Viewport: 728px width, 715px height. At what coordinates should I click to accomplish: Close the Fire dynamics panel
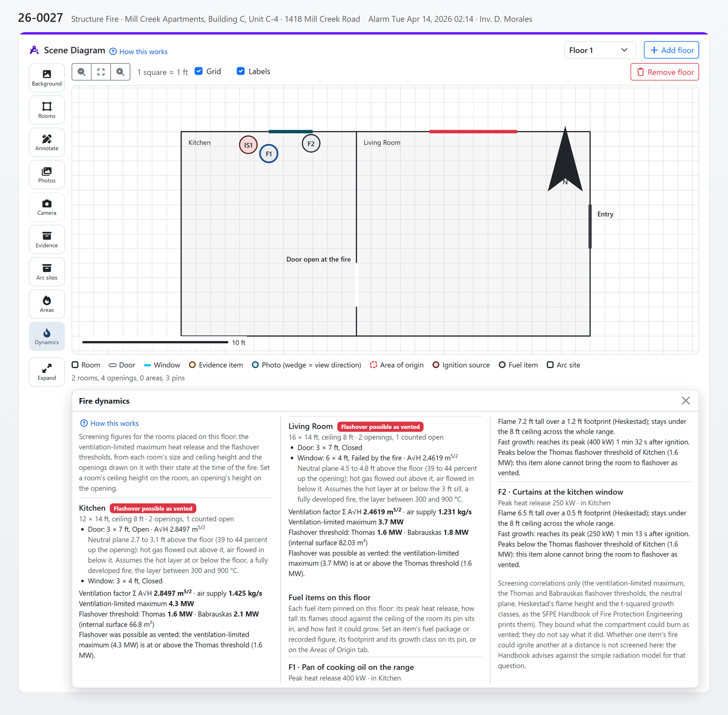(686, 400)
